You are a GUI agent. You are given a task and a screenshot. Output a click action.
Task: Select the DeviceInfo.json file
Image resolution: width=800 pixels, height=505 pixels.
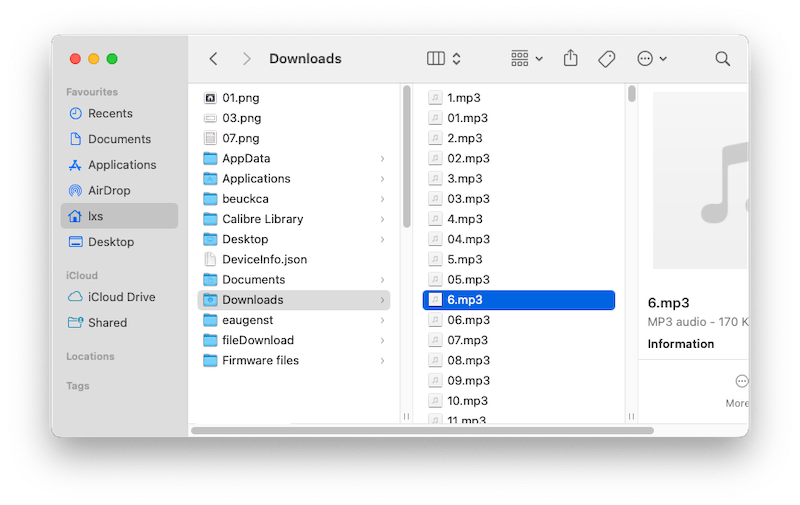(x=264, y=259)
